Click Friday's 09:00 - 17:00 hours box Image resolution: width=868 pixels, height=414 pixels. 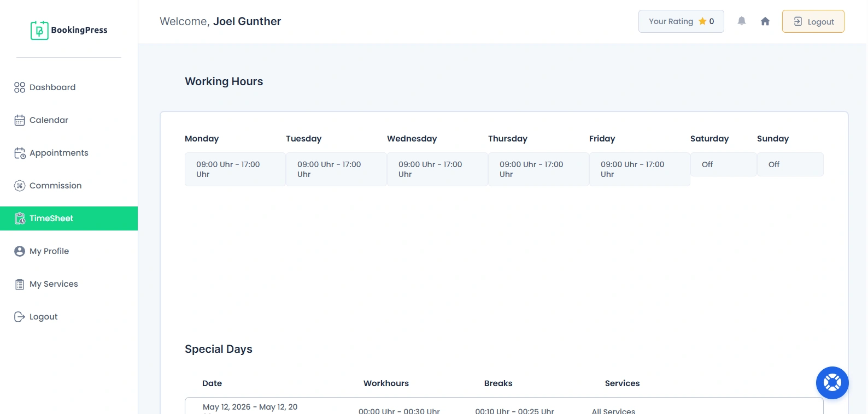[640, 169]
